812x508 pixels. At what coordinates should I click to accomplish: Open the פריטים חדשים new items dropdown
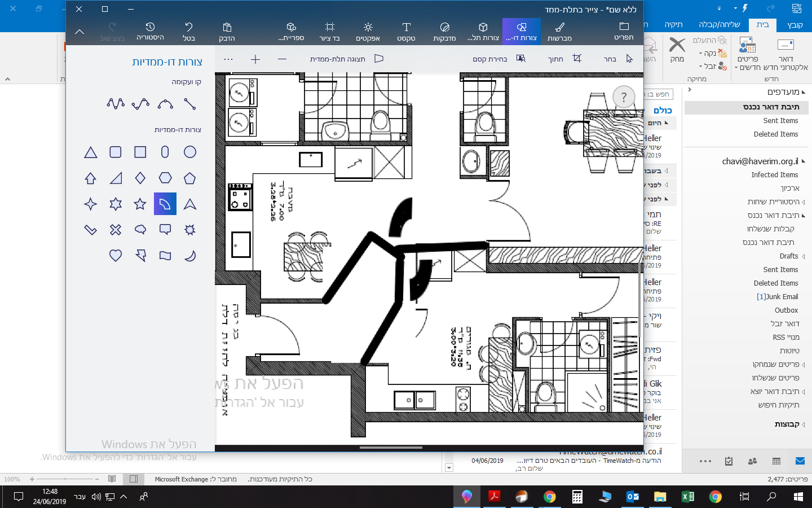coord(748,54)
